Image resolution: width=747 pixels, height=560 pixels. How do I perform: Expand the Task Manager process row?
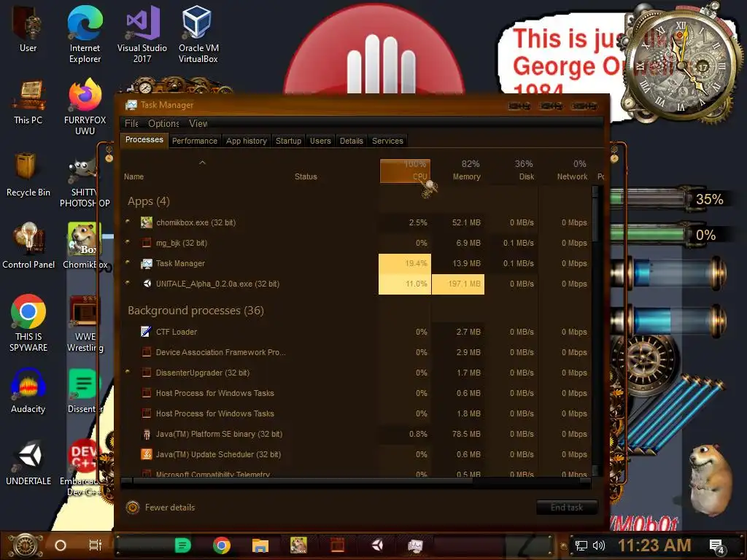[x=128, y=262]
